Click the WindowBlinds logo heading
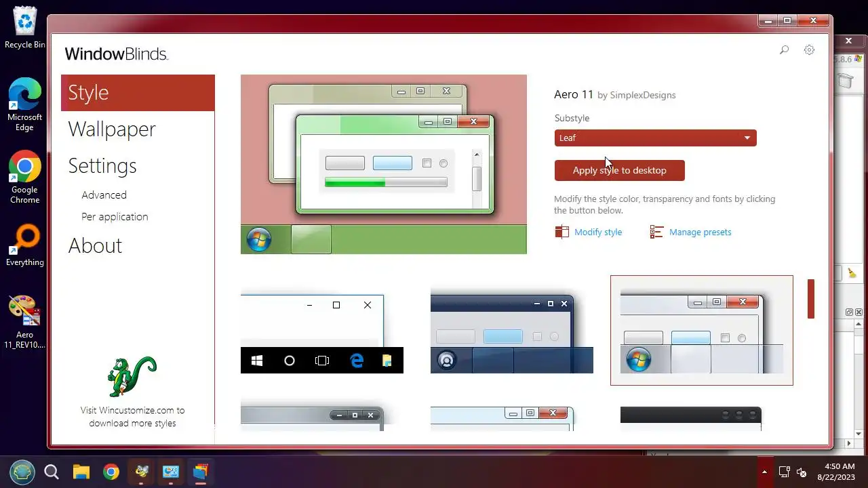Viewport: 868px width, 488px height. pyautogui.click(x=116, y=54)
